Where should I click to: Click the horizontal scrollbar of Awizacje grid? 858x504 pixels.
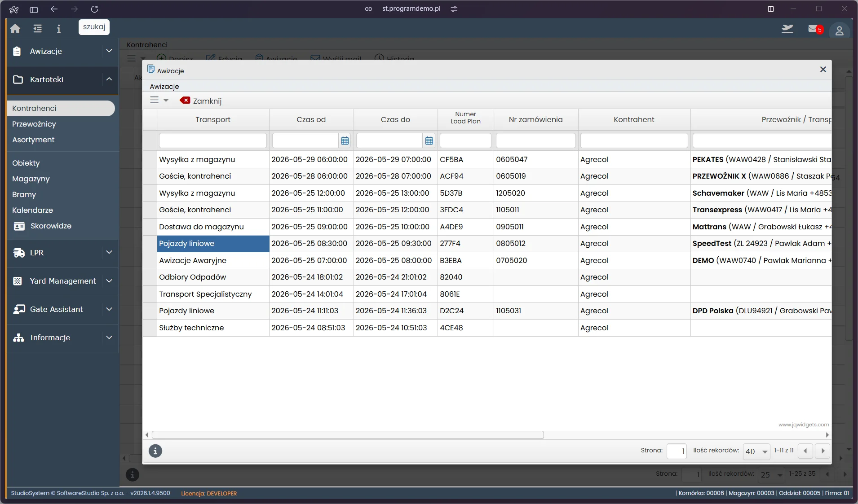pos(348,435)
